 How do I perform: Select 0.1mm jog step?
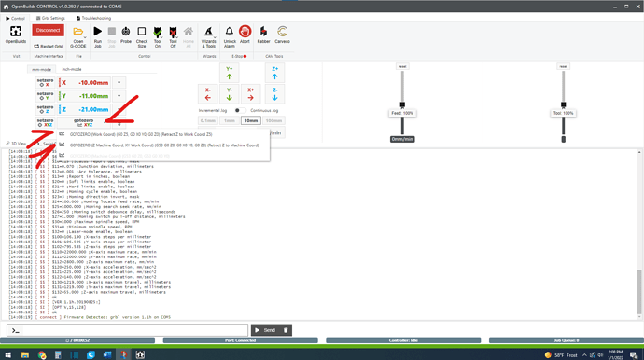pyautogui.click(x=208, y=120)
